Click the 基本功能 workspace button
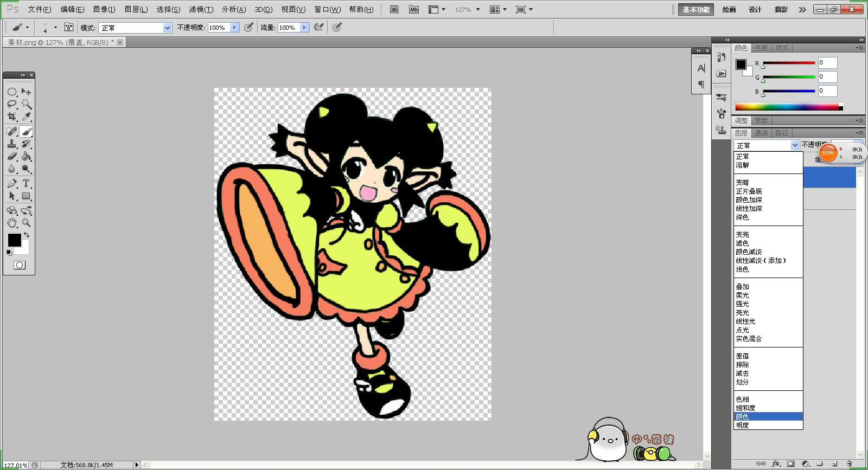Viewport: 868px width, 470px height. click(x=696, y=10)
